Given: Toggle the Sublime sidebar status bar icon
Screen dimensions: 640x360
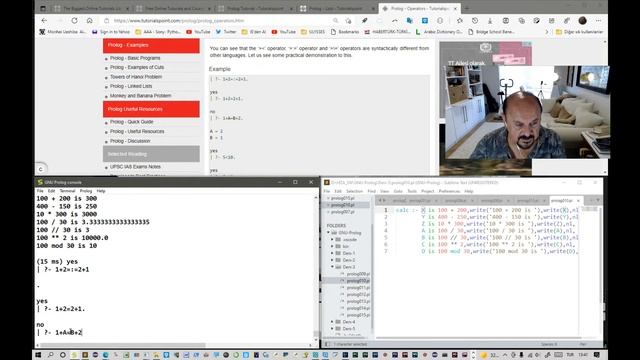Looking at the screenshot, I should (x=328, y=344).
